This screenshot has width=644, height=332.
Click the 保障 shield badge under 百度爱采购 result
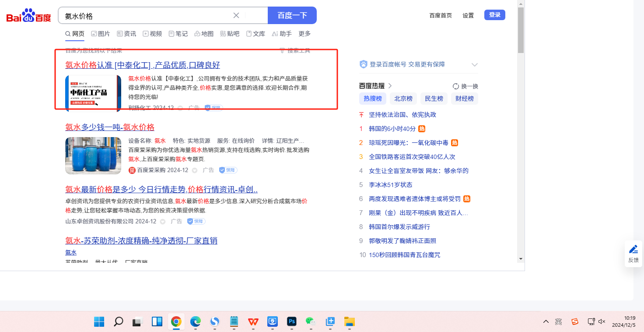click(228, 170)
